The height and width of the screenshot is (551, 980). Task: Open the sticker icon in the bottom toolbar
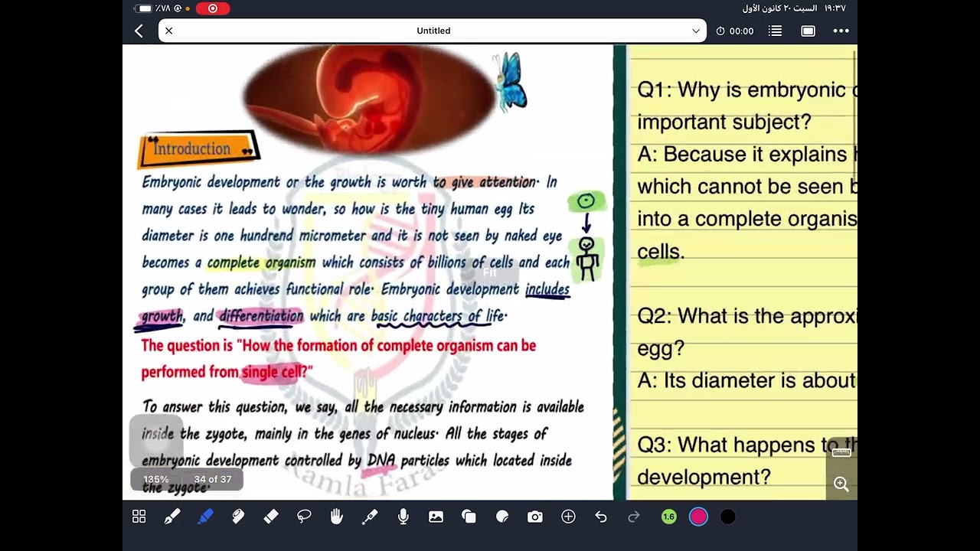click(502, 517)
